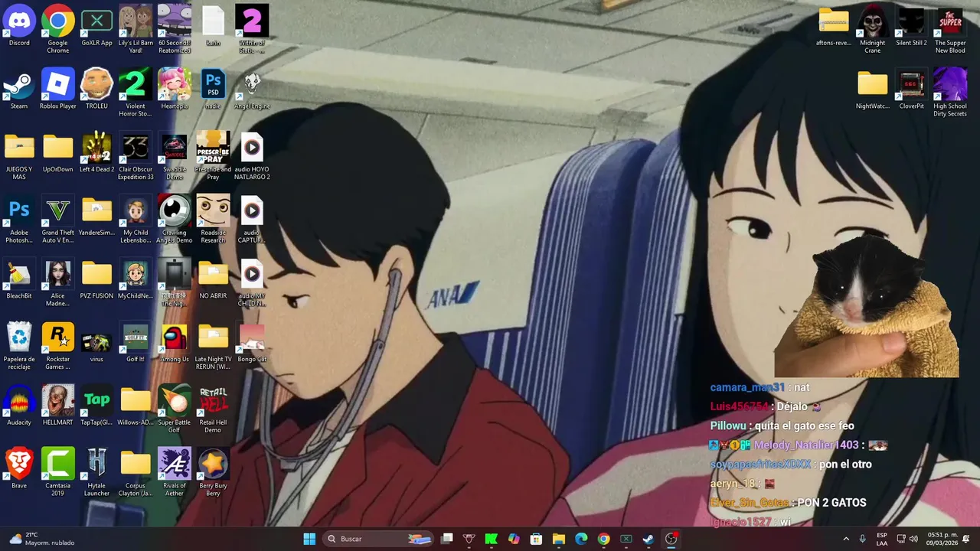Screen dimensions: 980x551
Task: Select the CloverPit desktop shortcut
Action: 911,90
